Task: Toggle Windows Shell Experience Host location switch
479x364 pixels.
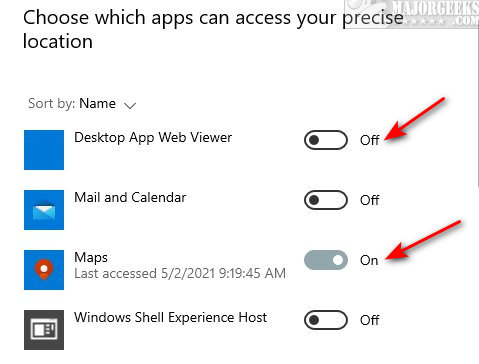Action: pyautogui.click(x=326, y=320)
